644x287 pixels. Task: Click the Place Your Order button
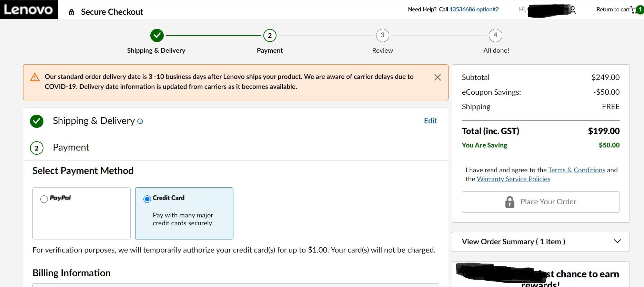click(x=541, y=202)
